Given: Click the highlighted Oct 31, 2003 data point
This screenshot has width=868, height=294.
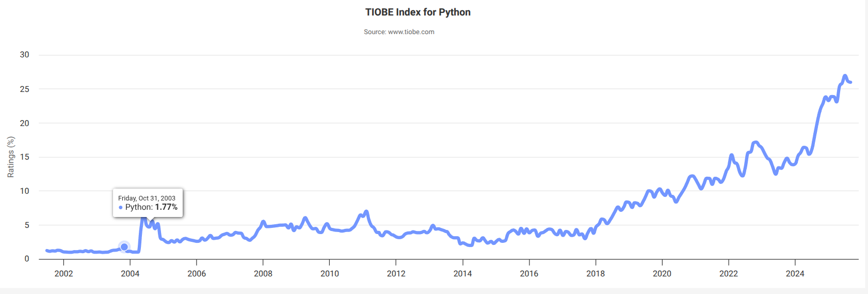Looking at the screenshot, I should pos(124,247).
